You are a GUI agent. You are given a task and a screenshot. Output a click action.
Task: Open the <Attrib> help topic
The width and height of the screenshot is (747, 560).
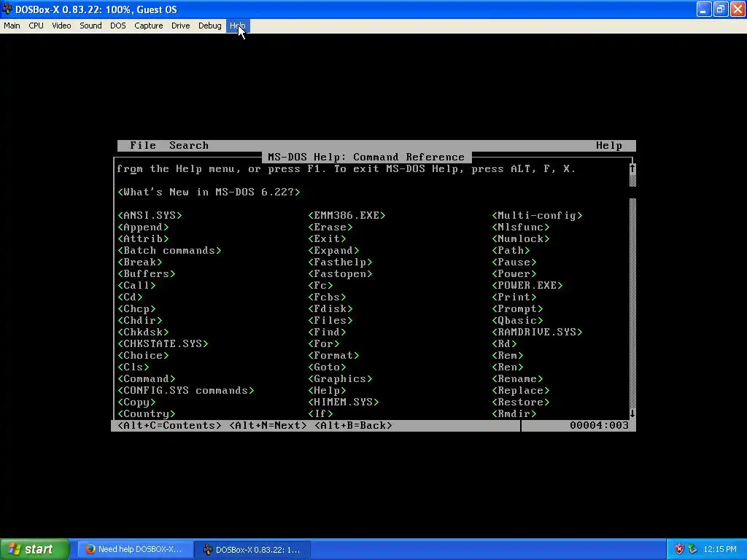pyautogui.click(x=143, y=238)
